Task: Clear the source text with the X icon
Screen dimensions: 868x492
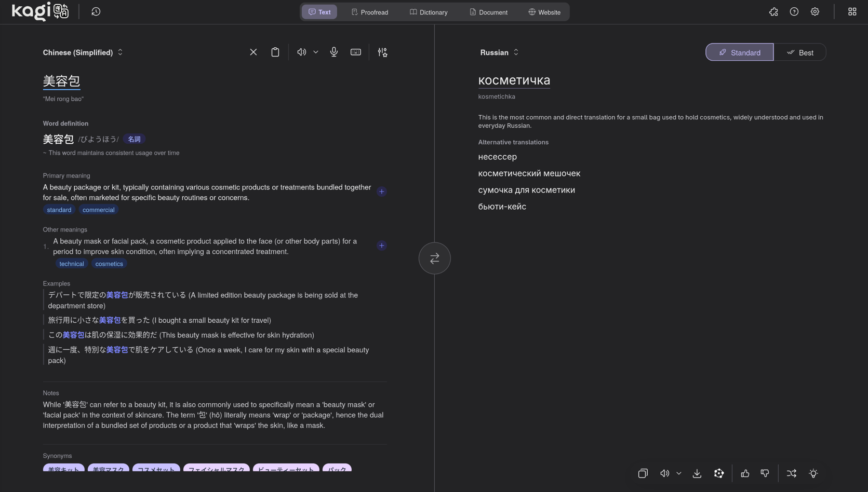Action: [x=253, y=52]
